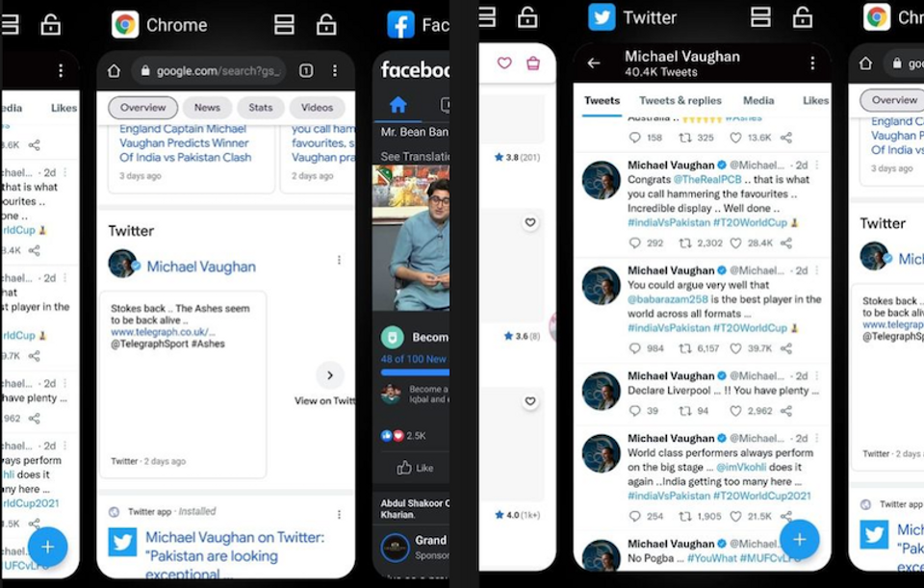This screenshot has width=924, height=588.
Task: Open the @TheRealPCB mention in Congrats tweet
Action: (x=707, y=180)
